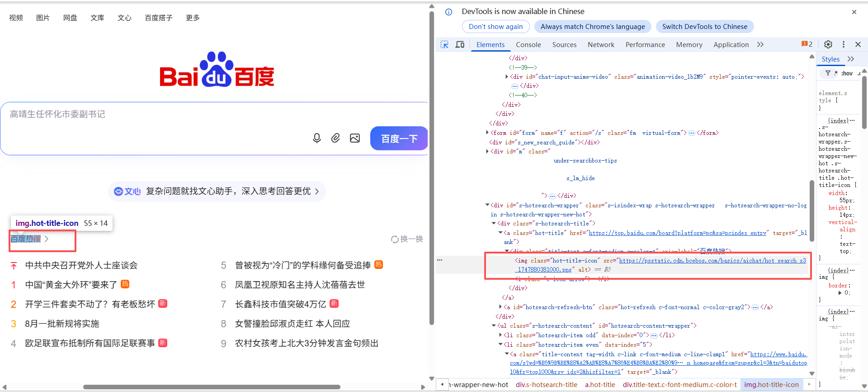Viewport: 868px width, 392px height.
Task: Click the "Don't show again" button
Action: pyautogui.click(x=495, y=27)
